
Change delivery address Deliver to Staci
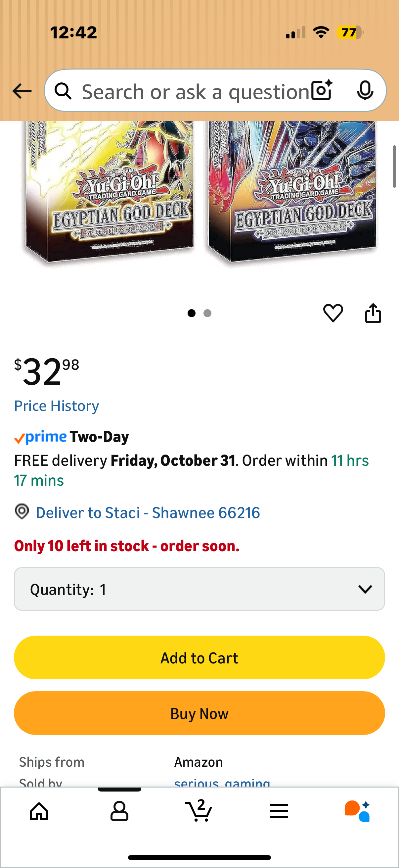pyautogui.click(x=148, y=513)
